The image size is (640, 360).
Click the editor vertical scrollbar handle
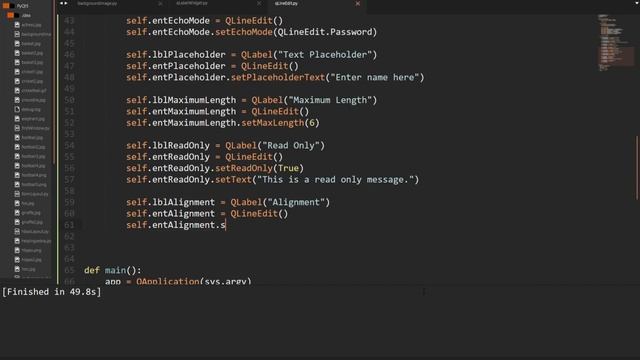pos(637,168)
